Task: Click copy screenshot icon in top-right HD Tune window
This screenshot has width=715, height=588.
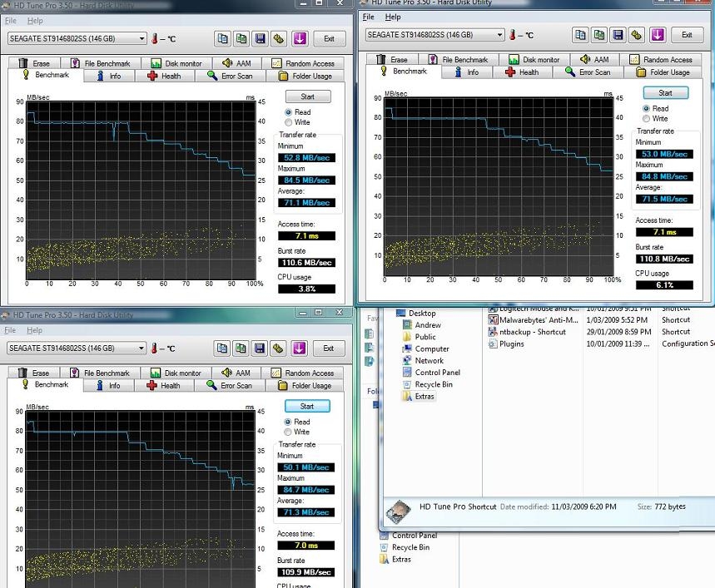Action: [599, 35]
